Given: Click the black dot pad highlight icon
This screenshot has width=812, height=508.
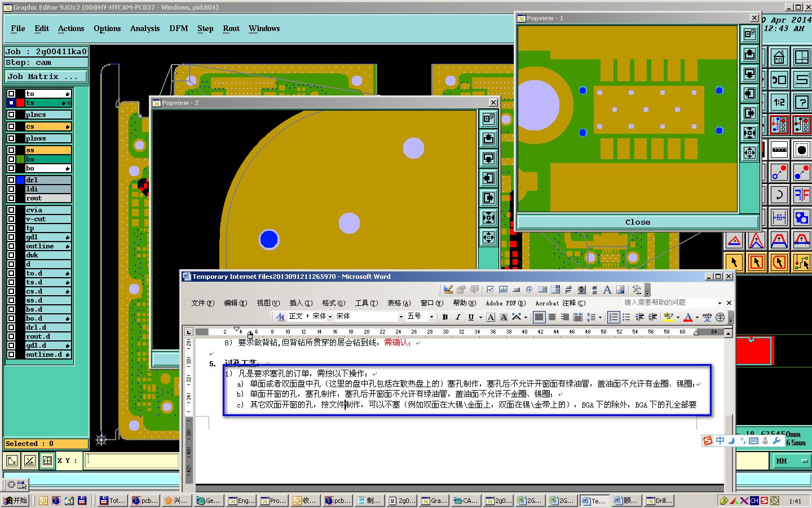Looking at the screenshot, I should (x=801, y=150).
